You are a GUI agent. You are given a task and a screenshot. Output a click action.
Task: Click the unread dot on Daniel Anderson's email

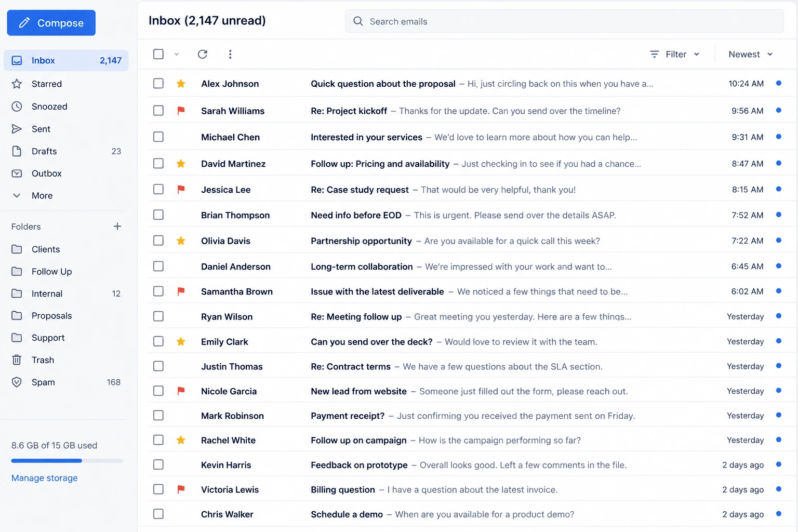pos(778,266)
